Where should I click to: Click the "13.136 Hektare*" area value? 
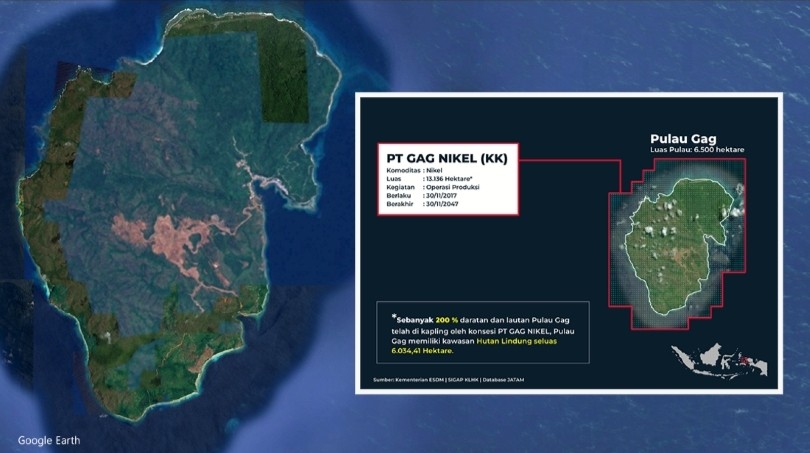pyautogui.click(x=449, y=179)
